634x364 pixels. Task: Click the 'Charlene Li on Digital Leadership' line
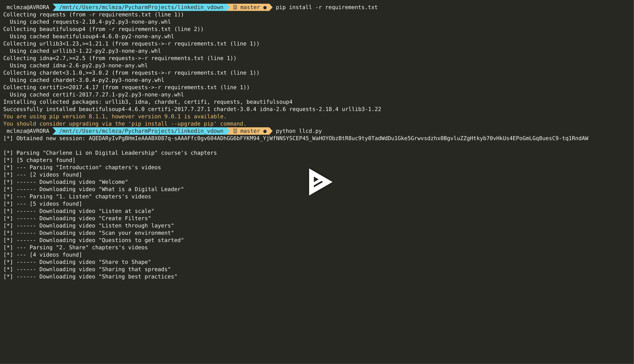point(110,153)
